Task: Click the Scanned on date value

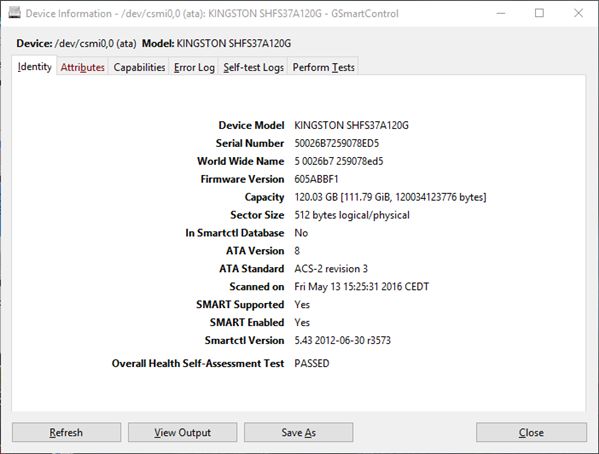Action: (361, 287)
